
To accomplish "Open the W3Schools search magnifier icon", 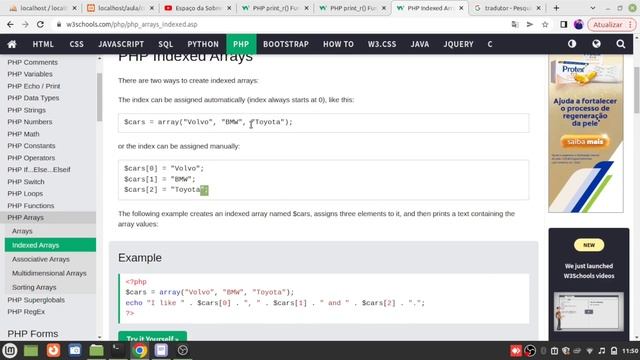I will (x=621, y=44).
